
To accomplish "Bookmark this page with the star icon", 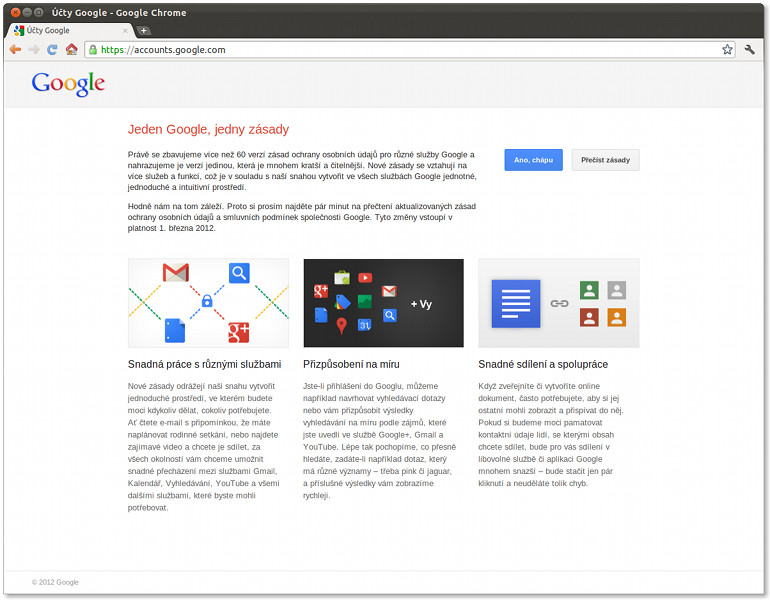I will point(727,49).
